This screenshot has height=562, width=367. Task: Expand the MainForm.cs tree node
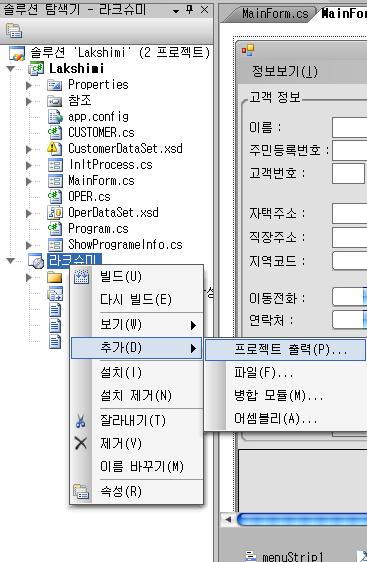pyautogui.click(x=29, y=181)
